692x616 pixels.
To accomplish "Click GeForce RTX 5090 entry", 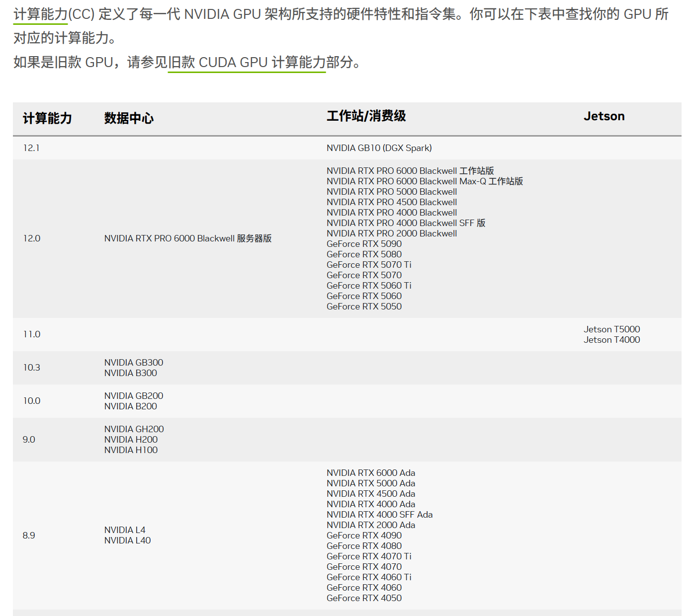I will click(x=364, y=244).
